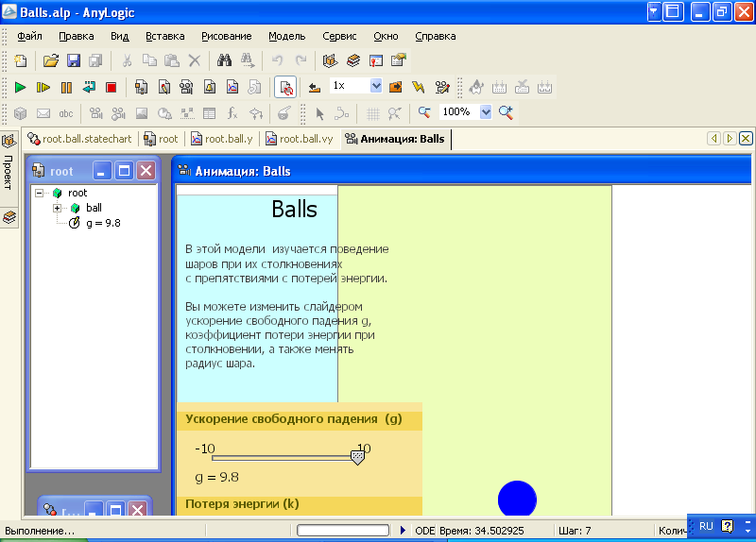Switch to the root tab

162,139
